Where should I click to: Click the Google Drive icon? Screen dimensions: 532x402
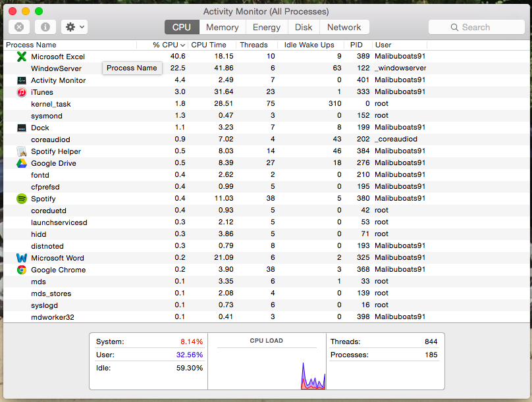pos(22,163)
